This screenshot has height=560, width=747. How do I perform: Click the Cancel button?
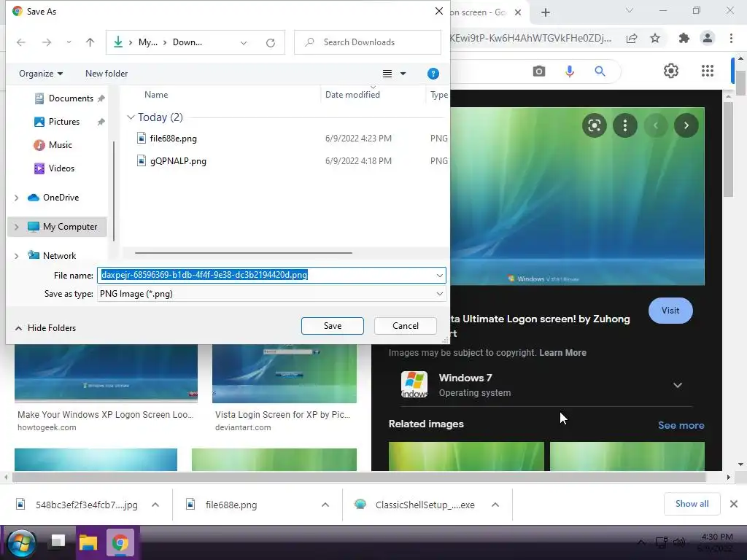click(406, 326)
